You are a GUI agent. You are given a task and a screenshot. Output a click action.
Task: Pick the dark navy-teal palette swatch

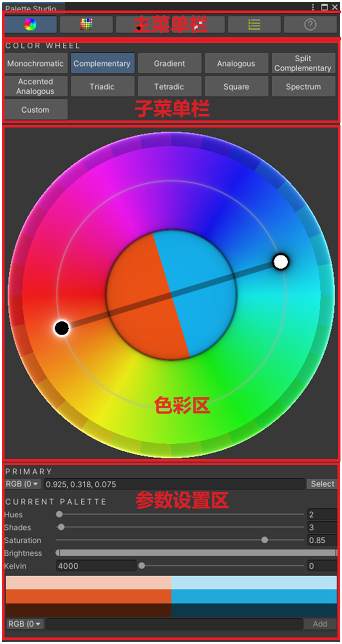click(254, 610)
